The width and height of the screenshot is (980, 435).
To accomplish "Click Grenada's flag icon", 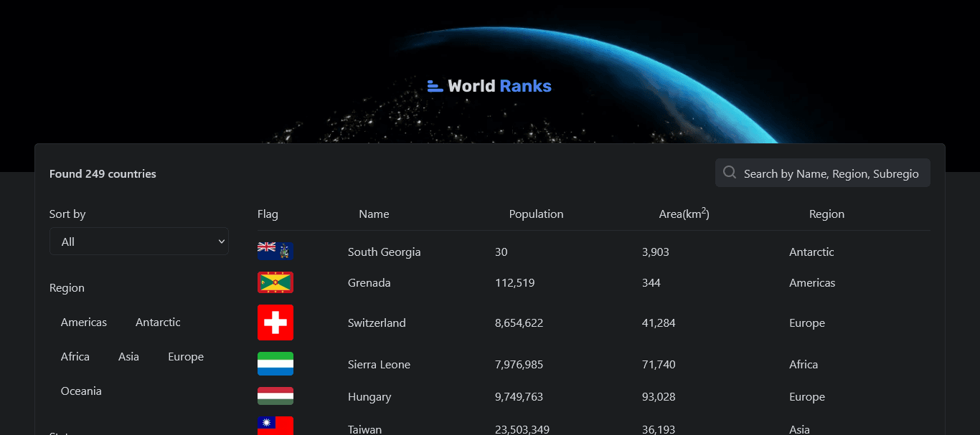I will point(275,282).
